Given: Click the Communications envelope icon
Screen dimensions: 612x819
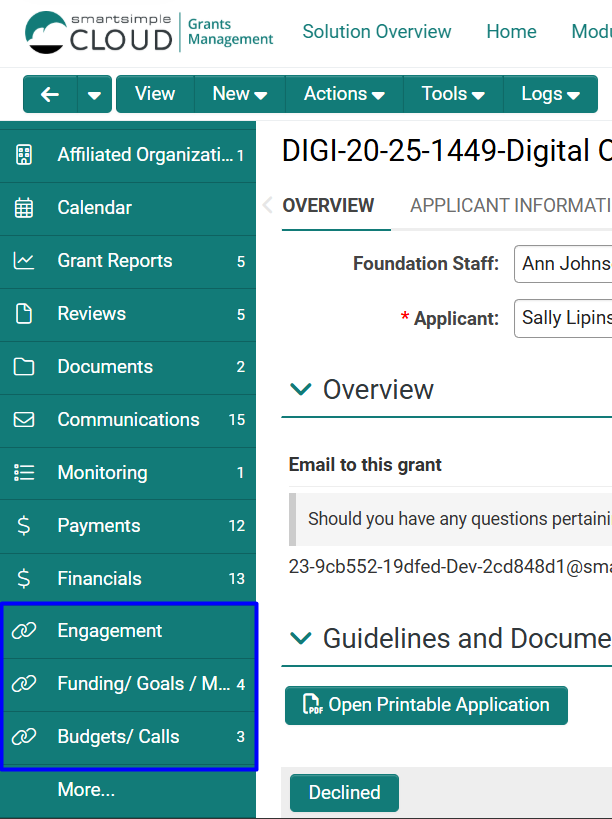Looking at the screenshot, I should point(23,419).
